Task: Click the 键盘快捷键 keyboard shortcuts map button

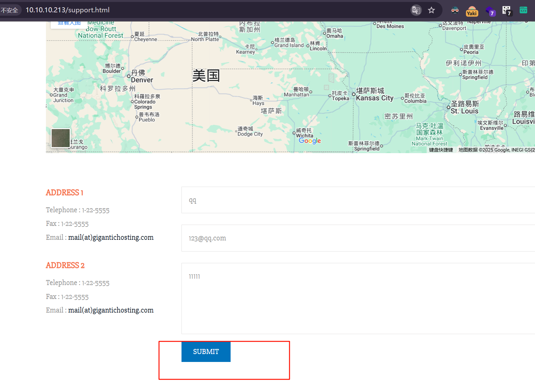Action: [441, 150]
